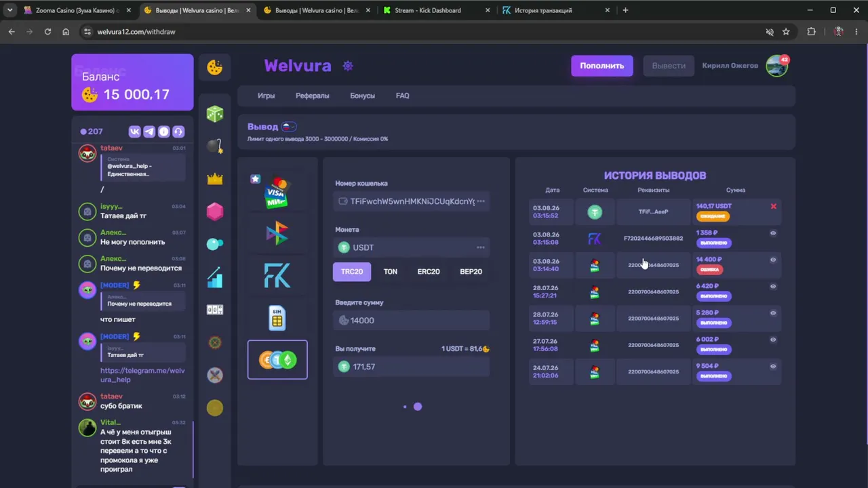Select the Visa/MIR card withdrawal method
This screenshot has width=868, height=488.
(x=277, y=192)
